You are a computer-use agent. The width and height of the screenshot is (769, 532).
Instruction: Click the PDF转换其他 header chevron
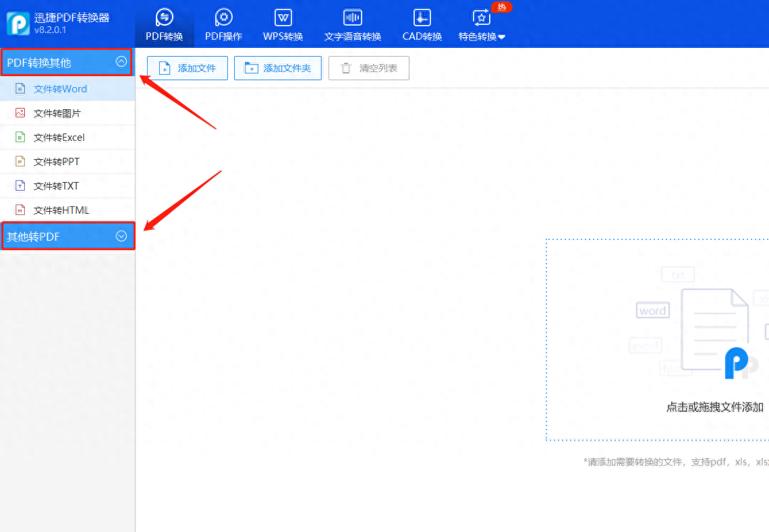click(121, 61)
